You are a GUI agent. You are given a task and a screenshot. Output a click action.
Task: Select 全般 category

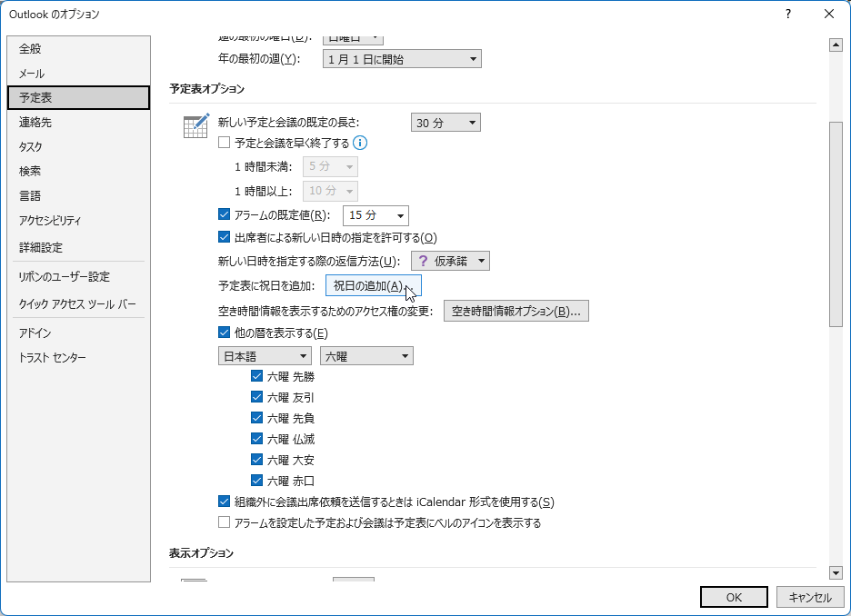(x=79, y=49)
